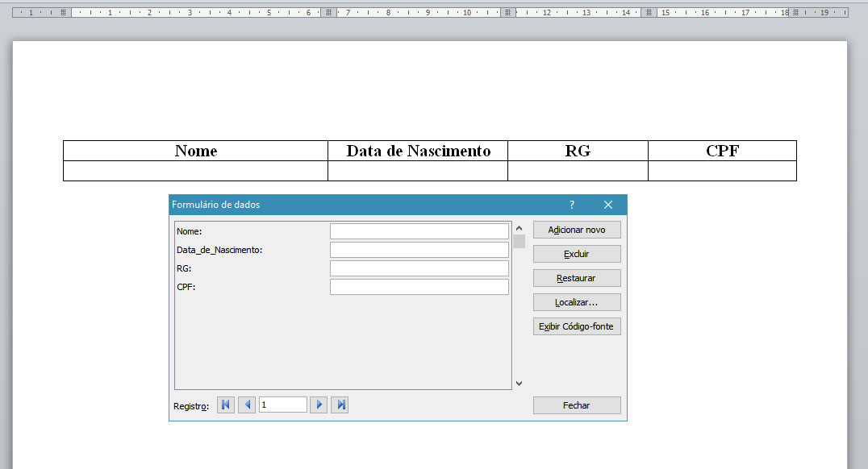The width and height of the screenshot is (868, 469).
Task: Go to first record arrow icon
Action: [x=225, y=405]
